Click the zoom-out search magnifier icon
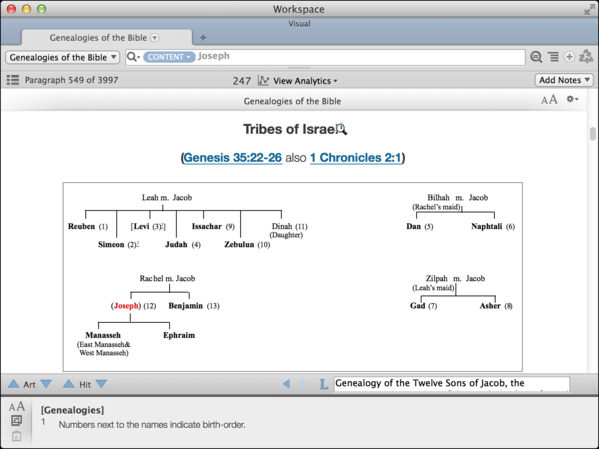Screen dimensions: 599x449 536,57
